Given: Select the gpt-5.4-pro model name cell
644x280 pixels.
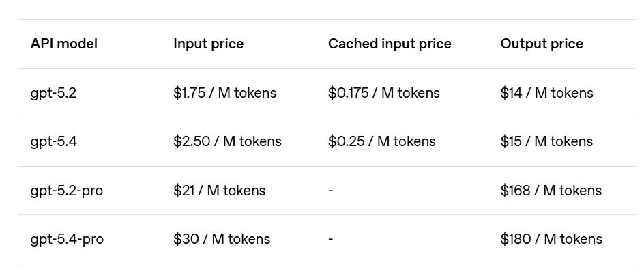Looking at the screenshot, I should point(67,239).
